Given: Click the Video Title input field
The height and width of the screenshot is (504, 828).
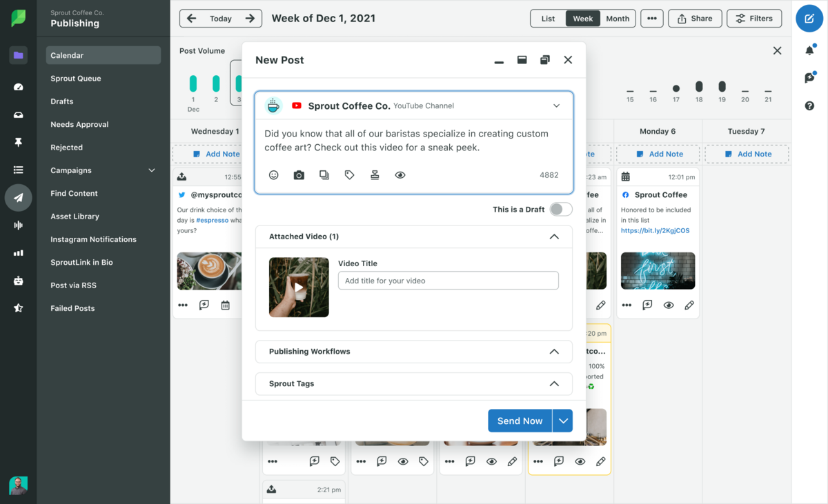Looking at the screenshot, I should coord(448,281).
